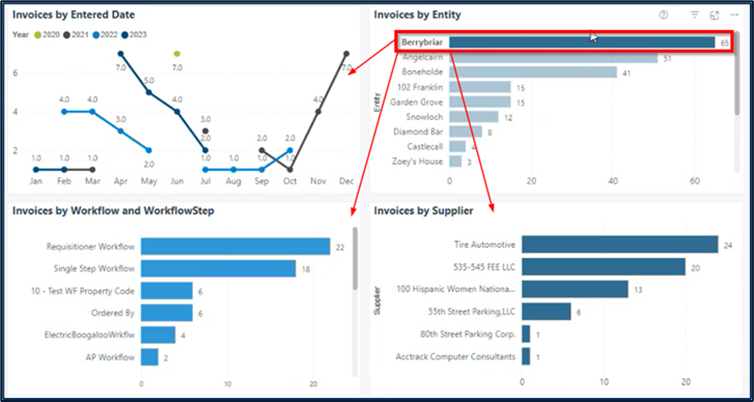Open the filter icon on Invoices by Entity
The height and width of the screenshot is (402, 754).
[694, 15]
